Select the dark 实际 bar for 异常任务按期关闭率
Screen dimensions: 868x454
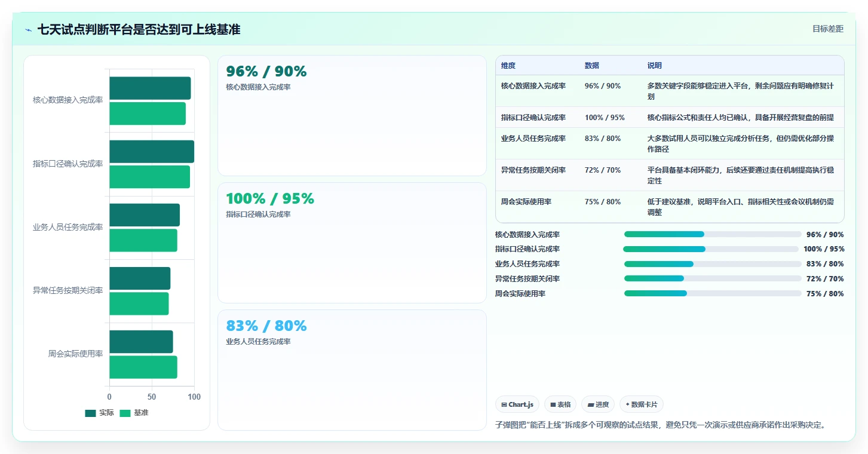[140, 278]
